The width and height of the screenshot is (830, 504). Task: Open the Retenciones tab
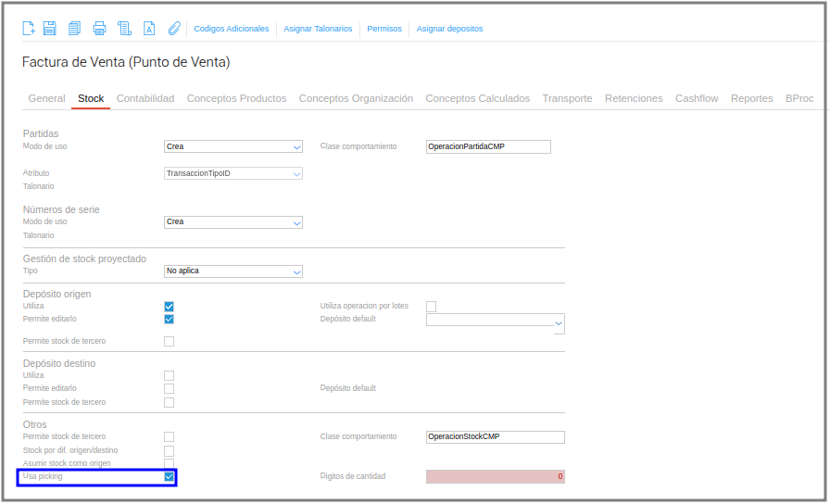point(634,98)
